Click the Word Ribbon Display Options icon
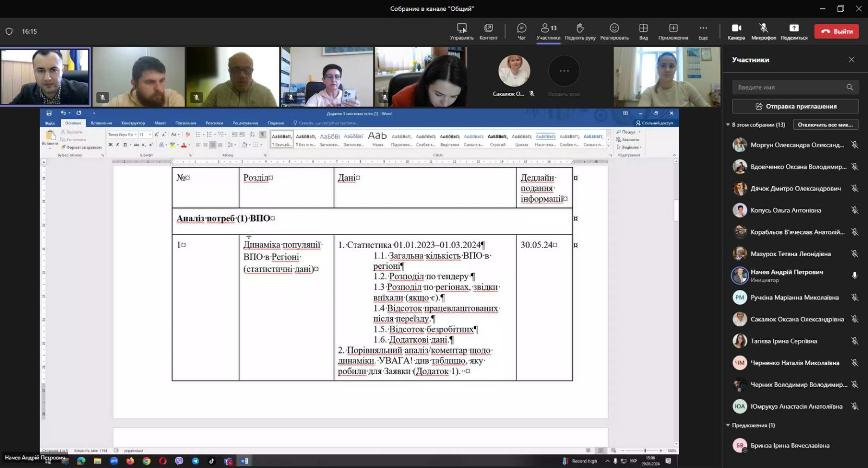 coord(625,113)
